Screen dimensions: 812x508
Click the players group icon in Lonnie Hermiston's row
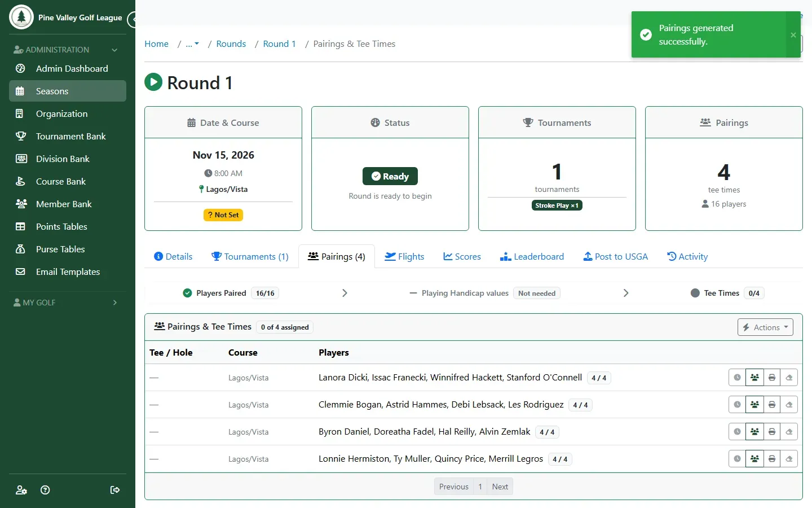pos(754,459)
